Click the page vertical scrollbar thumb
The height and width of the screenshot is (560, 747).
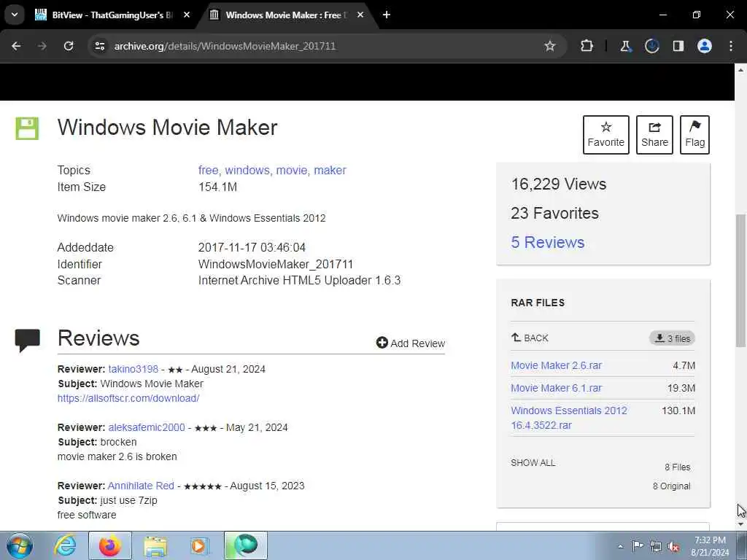tap(741, 280)
